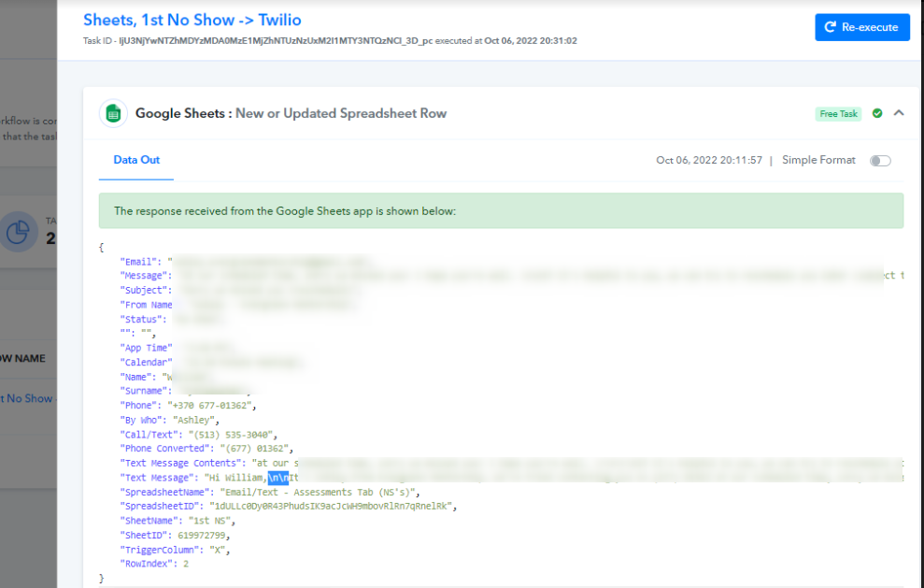Screen dimensions: 924x588
Task: Click the 'Email' key in the JSON
Action: click(x=140, y=262)
